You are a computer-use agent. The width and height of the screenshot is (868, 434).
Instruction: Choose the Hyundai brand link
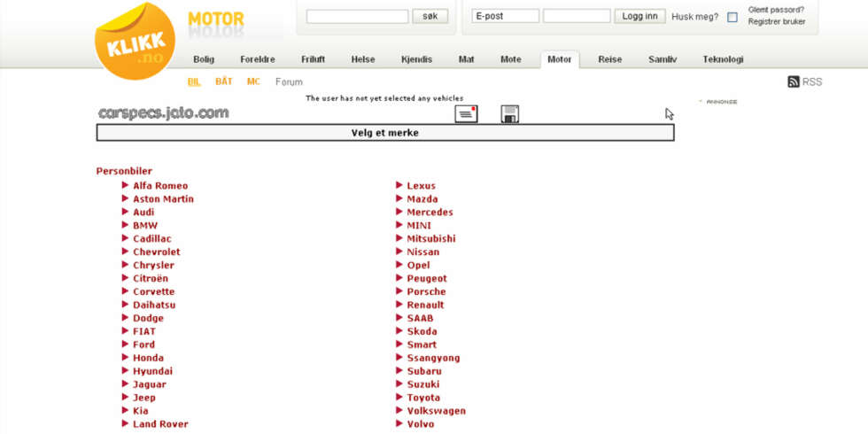152,371
